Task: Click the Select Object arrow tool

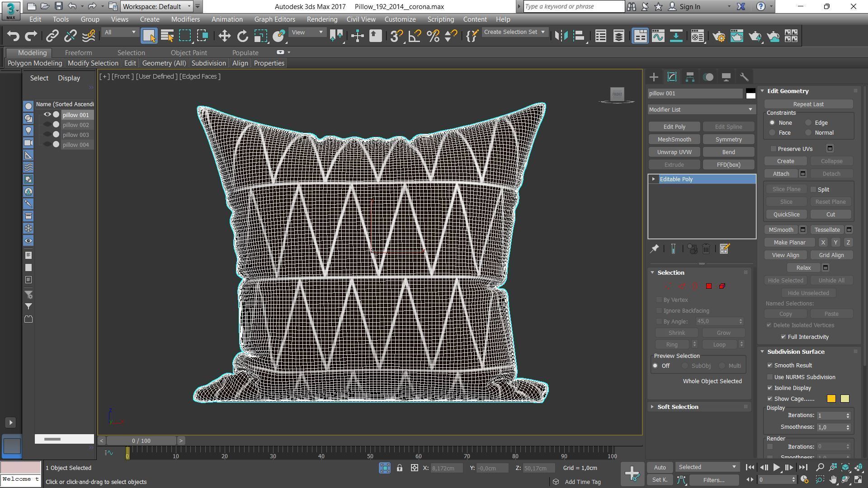Action: click(149, 36)
